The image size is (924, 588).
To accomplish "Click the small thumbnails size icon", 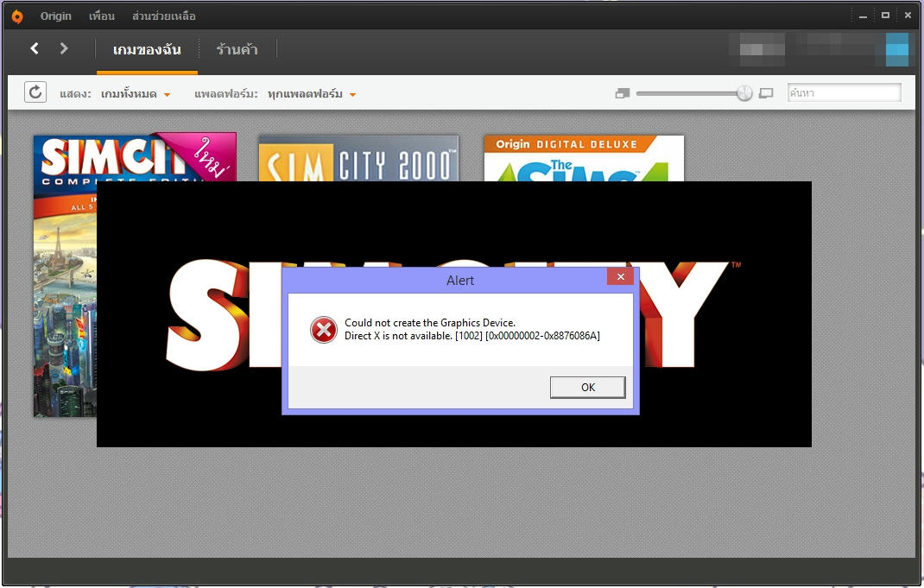I will (623, 93).
